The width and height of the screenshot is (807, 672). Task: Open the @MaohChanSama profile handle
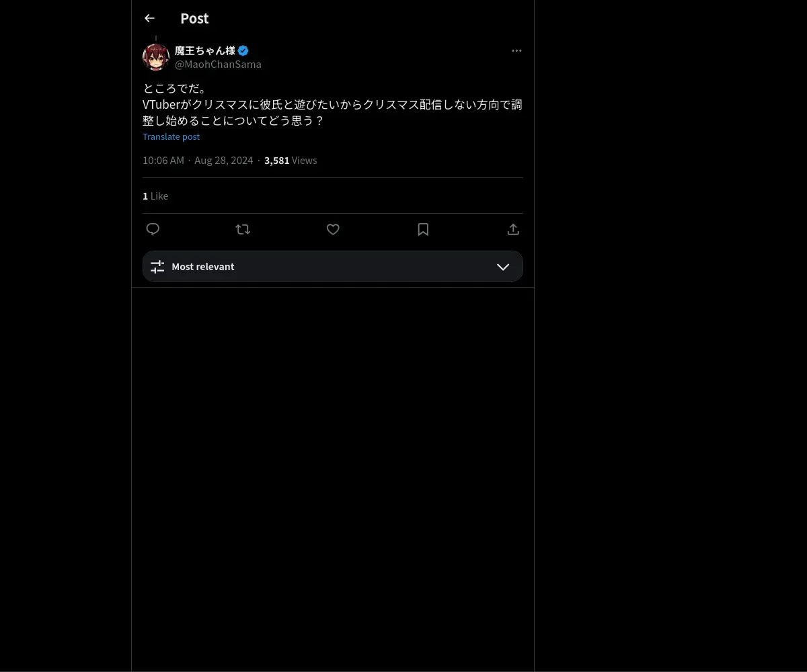218,65
